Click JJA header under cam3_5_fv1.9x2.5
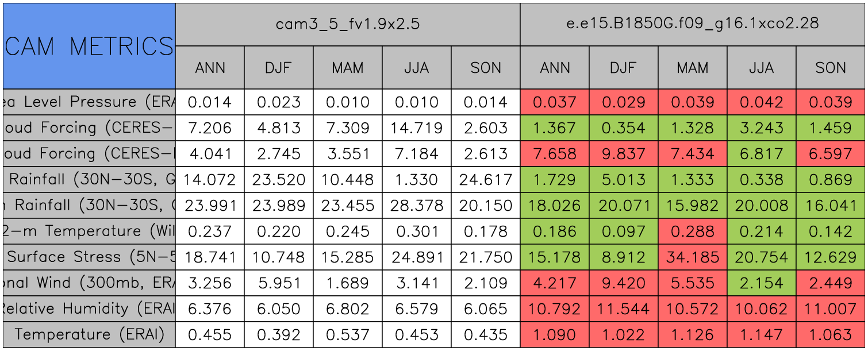The width and height of the screenshot is (868, 351). tap(416, 68)
